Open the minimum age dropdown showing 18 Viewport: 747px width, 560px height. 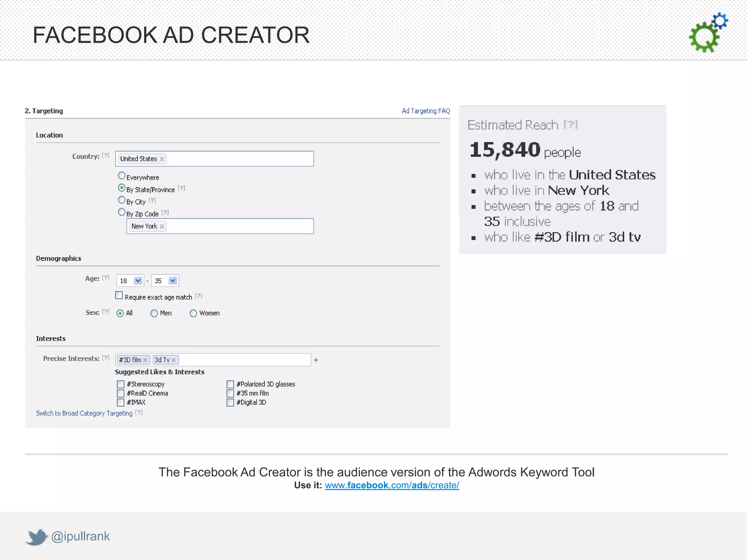(130, 281)
